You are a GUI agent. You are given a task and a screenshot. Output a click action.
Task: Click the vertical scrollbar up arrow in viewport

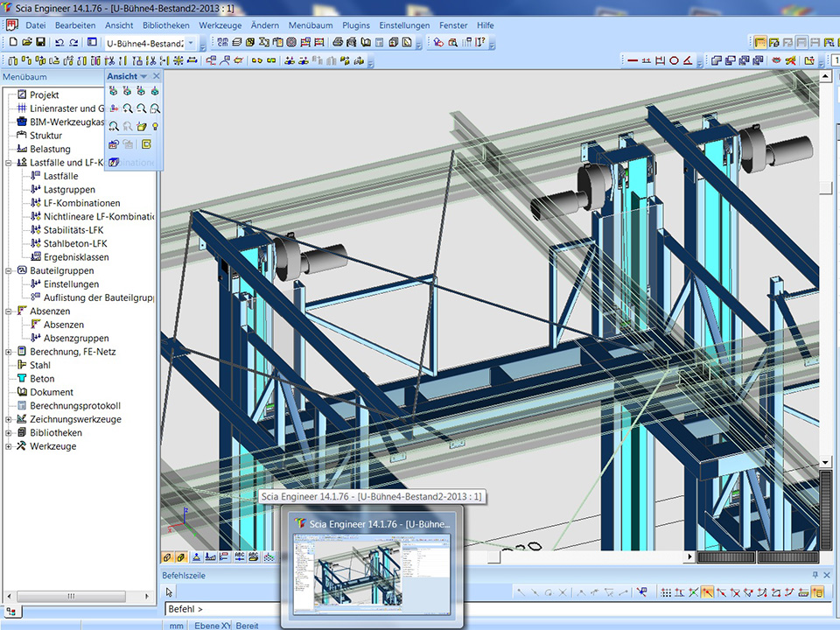coord(825,77)
